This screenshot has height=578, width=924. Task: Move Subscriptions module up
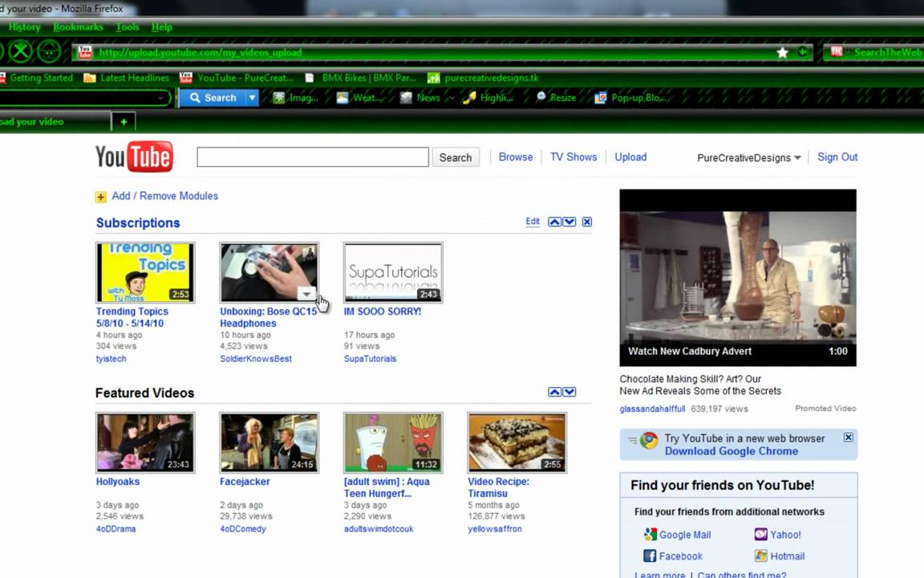click(x=554, y=222)
